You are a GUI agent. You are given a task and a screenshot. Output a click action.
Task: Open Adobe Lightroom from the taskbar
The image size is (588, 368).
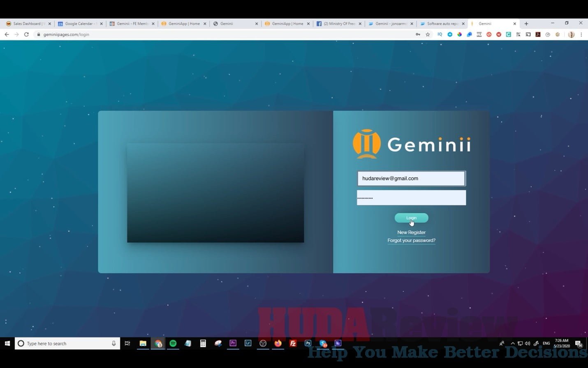[x=248, y=343]
